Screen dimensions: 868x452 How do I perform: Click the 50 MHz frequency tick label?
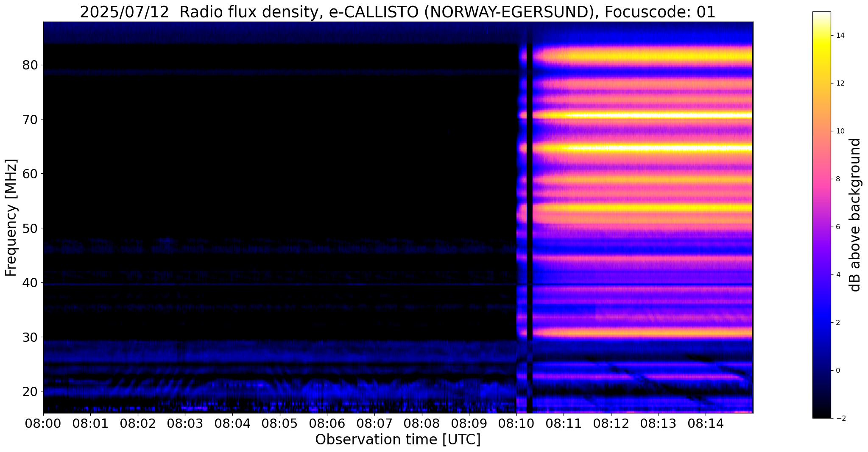(30, 228)
